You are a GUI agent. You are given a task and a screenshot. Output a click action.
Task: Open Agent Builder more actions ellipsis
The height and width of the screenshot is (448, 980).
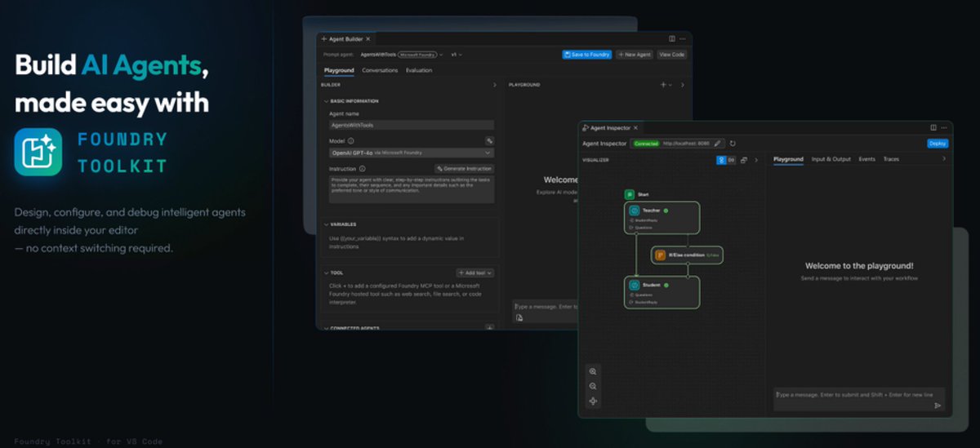click(x=683, y=38)
